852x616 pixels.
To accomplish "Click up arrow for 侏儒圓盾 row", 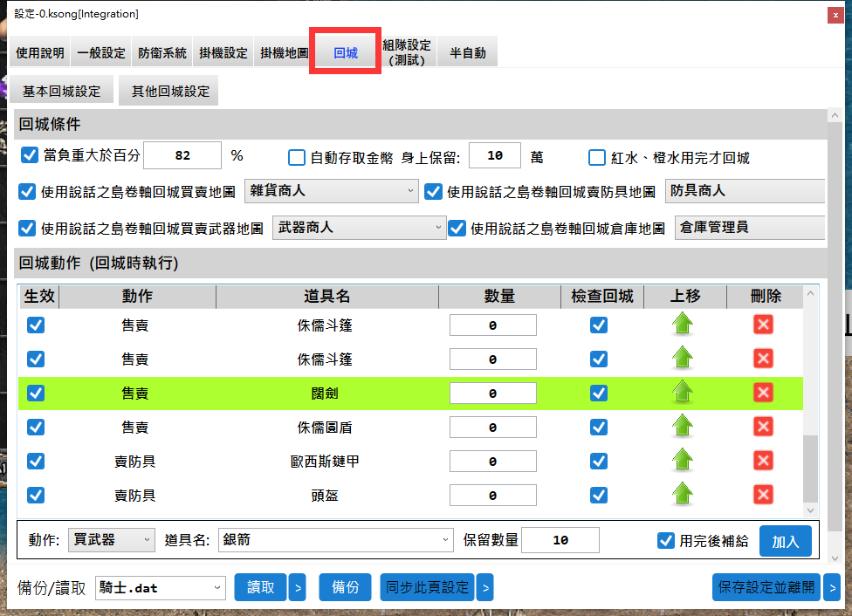I will [684, 427].
